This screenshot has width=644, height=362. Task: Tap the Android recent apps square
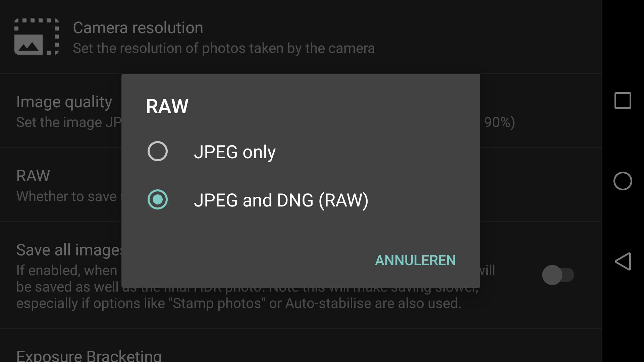coord(623,101)
